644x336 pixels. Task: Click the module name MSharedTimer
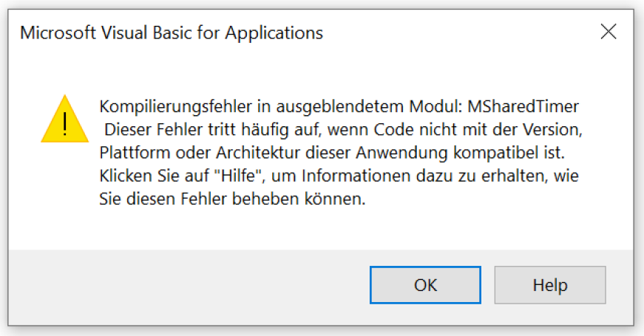click(x=523, y=106)
